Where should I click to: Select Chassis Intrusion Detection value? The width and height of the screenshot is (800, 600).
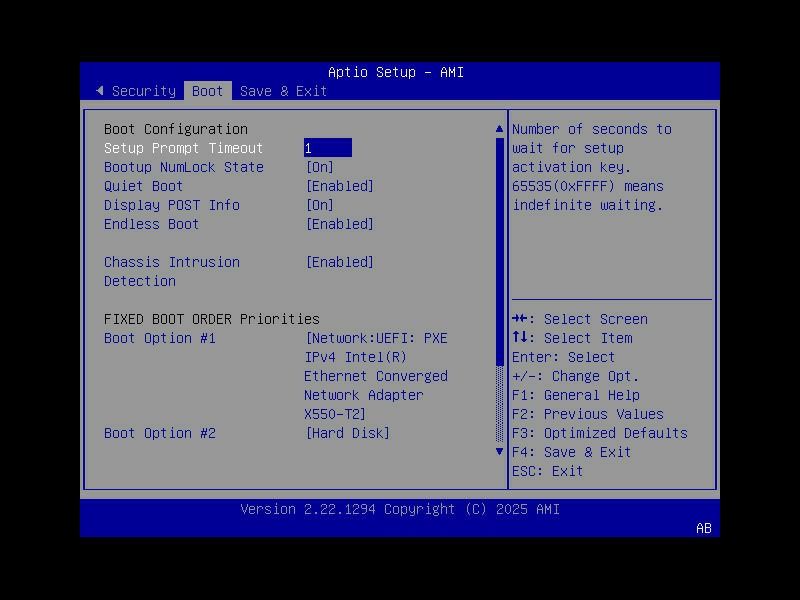pyautogui.click(x=340, y=261)
